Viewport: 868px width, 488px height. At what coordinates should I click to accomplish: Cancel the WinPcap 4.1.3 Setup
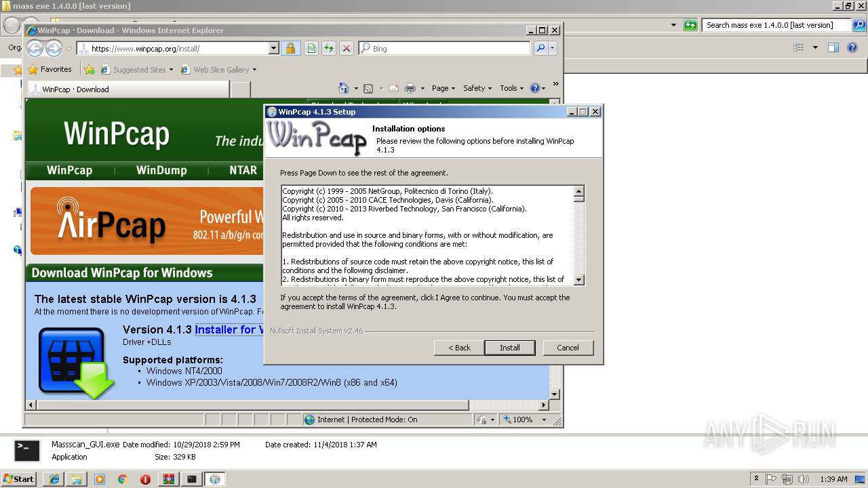pos(568,348)
